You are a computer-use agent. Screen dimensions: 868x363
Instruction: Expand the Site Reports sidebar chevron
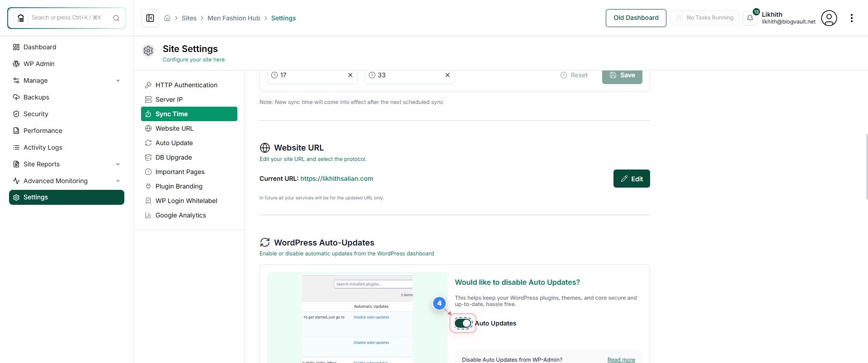point(118,164)
